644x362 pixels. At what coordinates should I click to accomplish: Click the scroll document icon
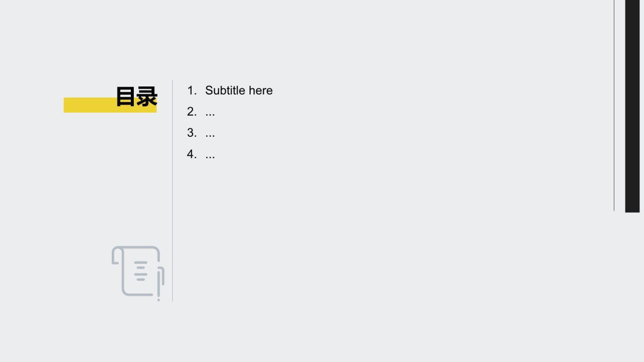[138, 273]
